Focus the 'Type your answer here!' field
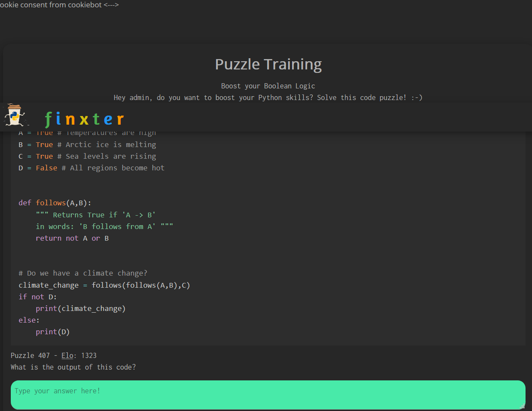 pyautogui.click(x=268, y=394)
